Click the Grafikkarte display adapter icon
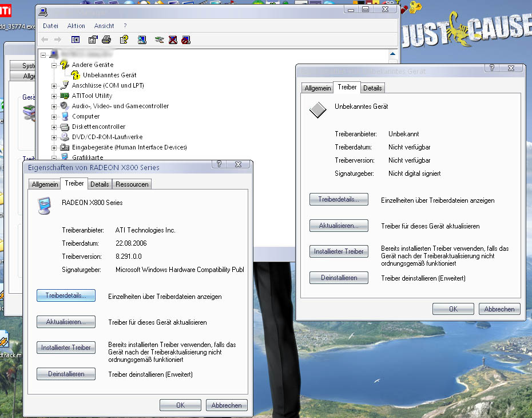The height and width of the screenshot is (418, 532). click(x=65, y=156)
